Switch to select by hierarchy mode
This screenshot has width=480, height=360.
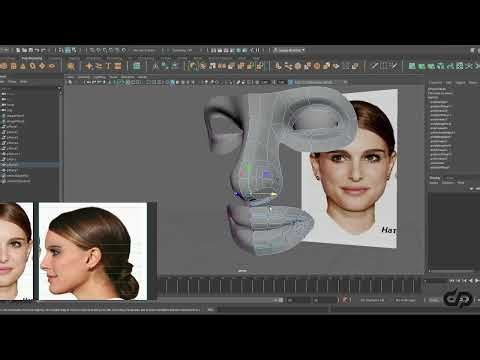[x=61, y=50]
